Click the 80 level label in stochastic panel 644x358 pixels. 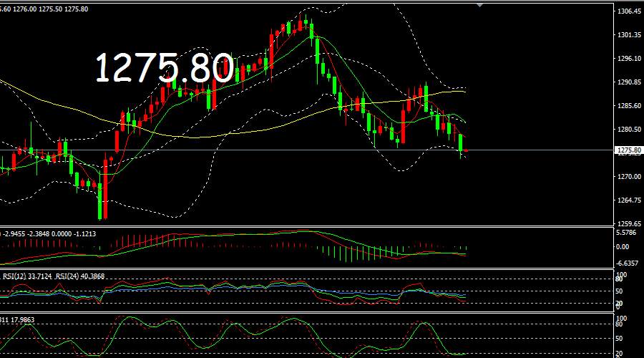[x=620, y=324]
